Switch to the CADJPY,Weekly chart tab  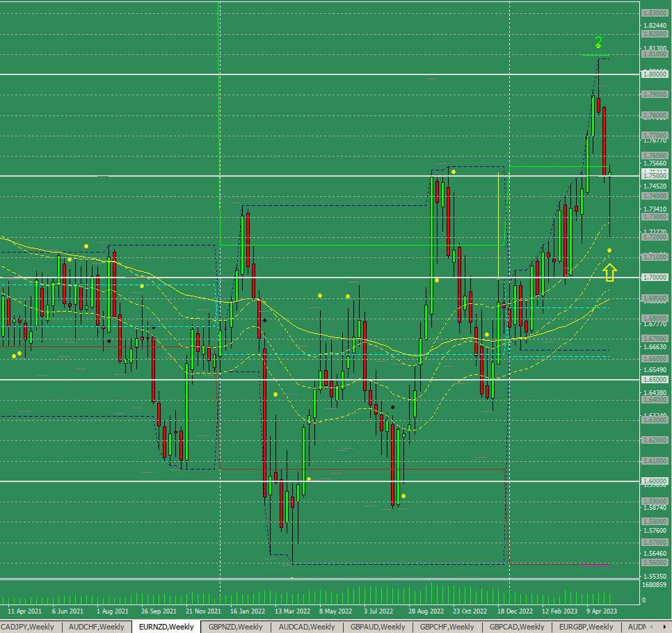(x=27, y=627)
